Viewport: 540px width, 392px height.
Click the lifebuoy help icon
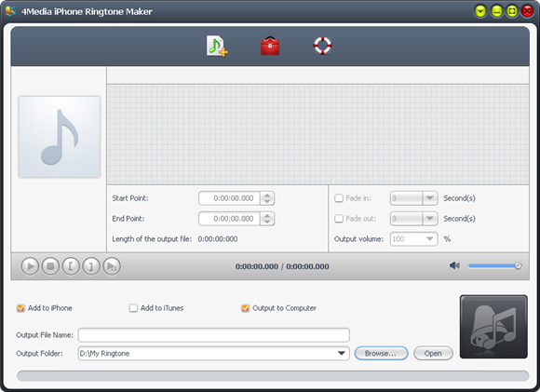click(x=322, y=46)
